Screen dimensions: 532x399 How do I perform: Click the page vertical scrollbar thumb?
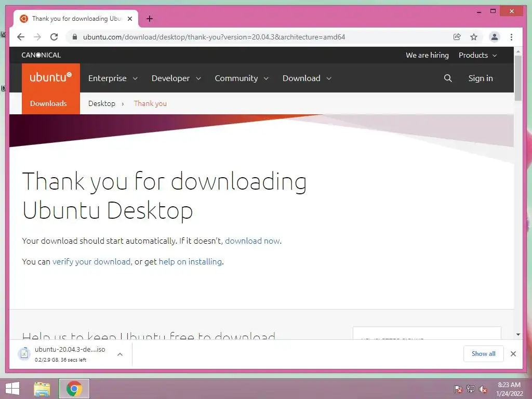[518, 78]
